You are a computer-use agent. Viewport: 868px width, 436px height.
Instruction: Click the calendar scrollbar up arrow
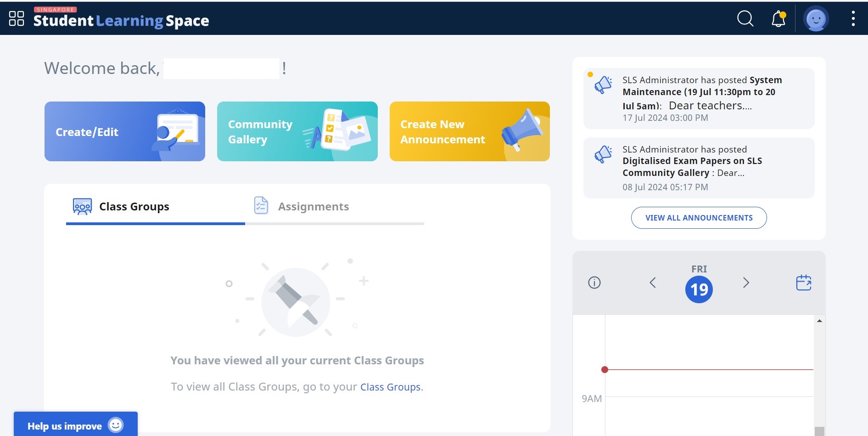coord(819,321)
